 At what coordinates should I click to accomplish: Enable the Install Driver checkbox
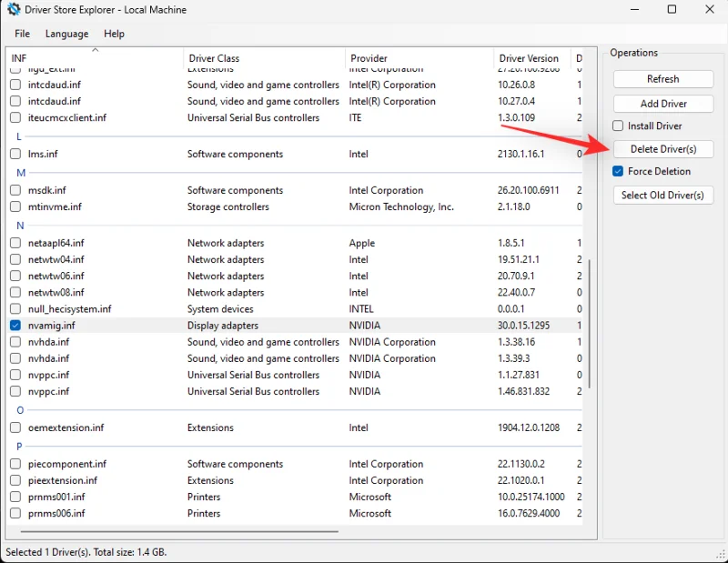617,126
